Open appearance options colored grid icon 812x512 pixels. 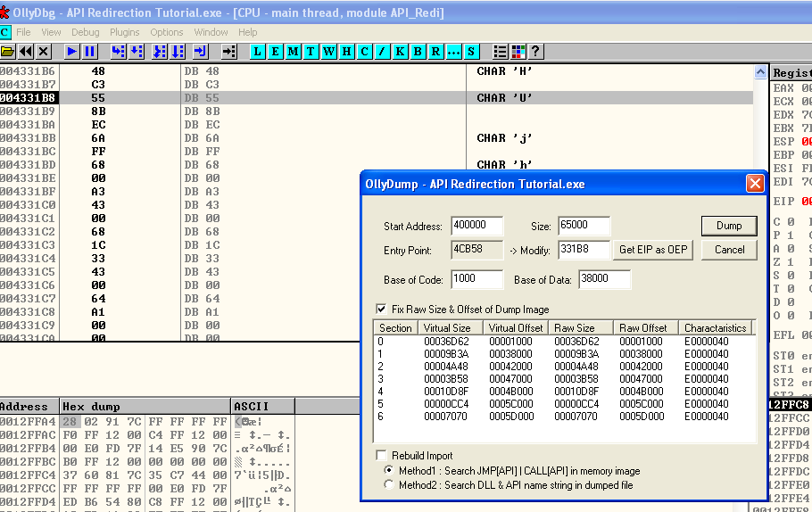click(518, 51)
